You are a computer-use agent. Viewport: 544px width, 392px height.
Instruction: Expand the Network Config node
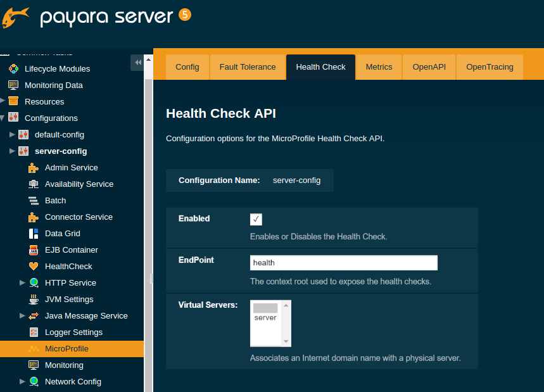(x=22, y=382)
